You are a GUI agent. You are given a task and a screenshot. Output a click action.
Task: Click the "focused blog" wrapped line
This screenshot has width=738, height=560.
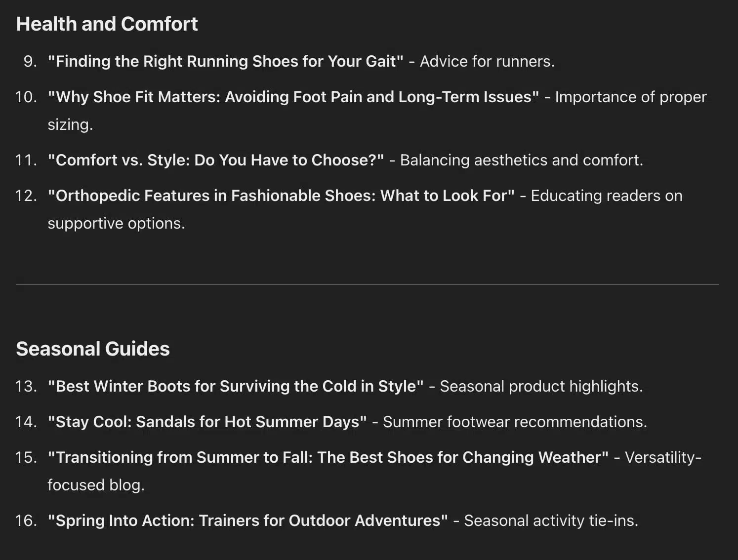(96, 485)
